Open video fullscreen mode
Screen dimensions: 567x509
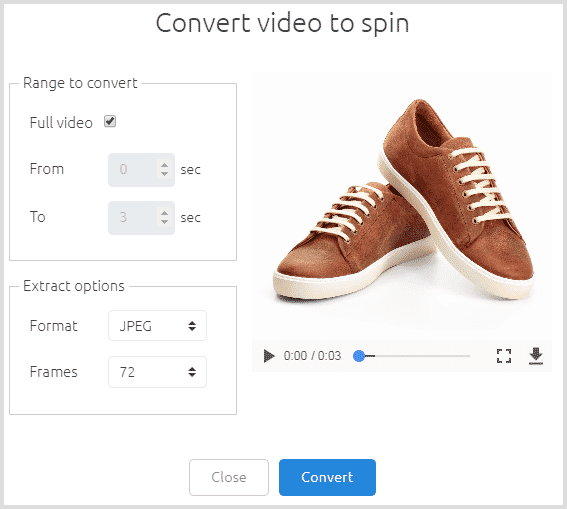504,356
